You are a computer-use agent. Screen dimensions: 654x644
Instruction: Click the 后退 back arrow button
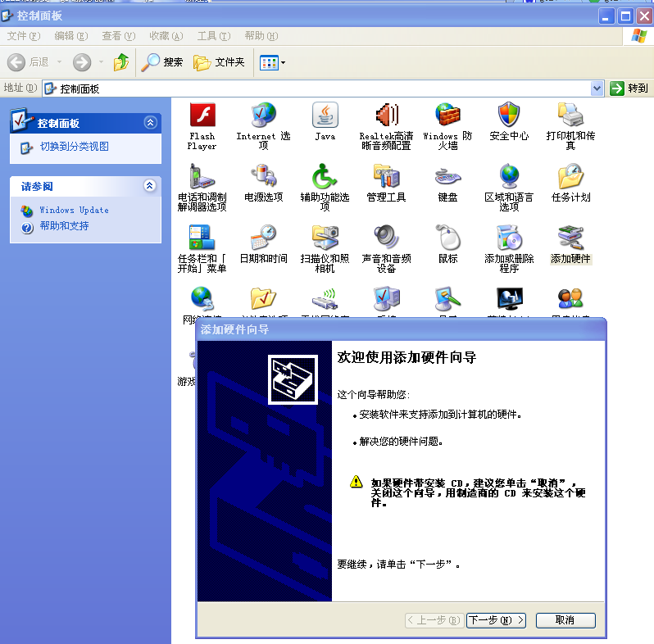click(x=28, y=62)
